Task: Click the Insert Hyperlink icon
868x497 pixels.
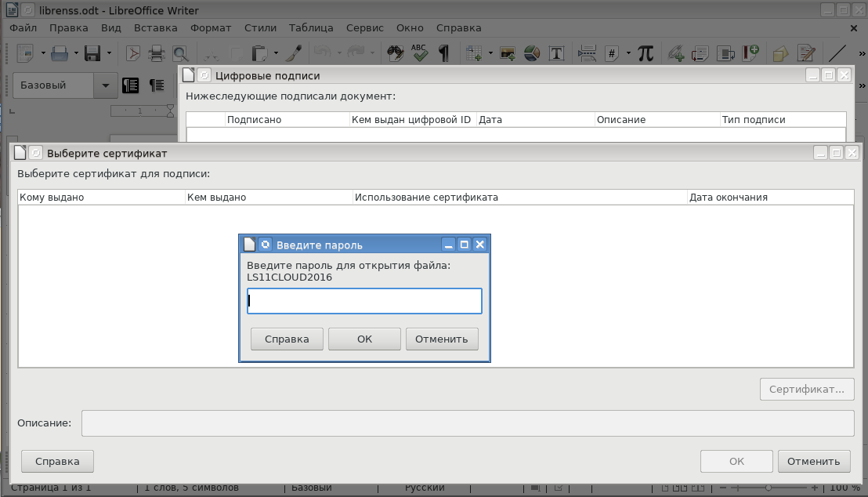Action: pyautogui.click(x=676, y=53)
